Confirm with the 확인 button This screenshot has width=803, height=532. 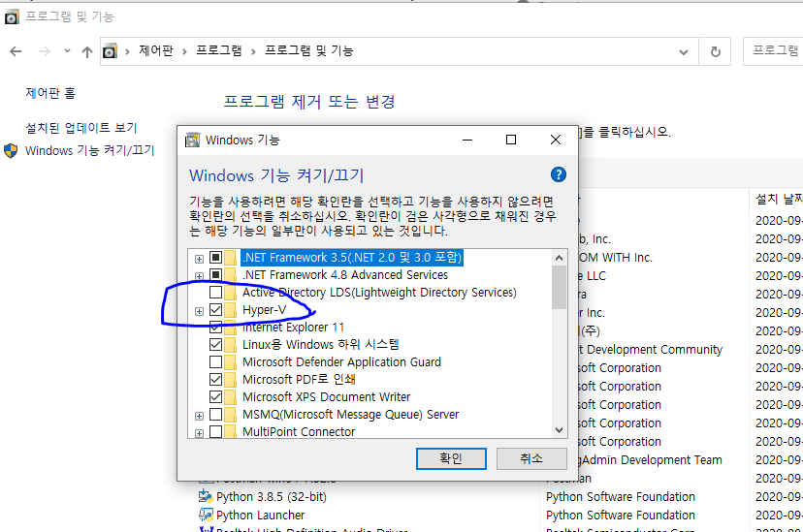(x=451, y=458)
